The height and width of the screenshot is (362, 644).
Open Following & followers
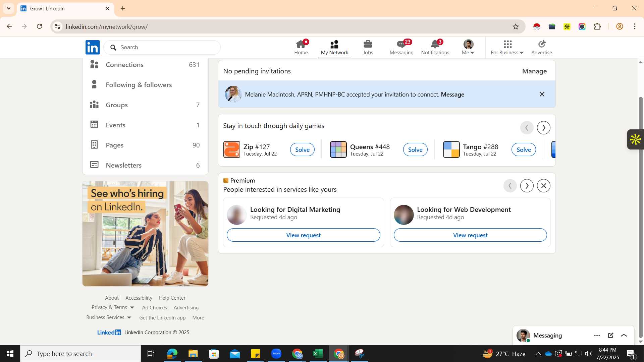click(x=145, y=85)
